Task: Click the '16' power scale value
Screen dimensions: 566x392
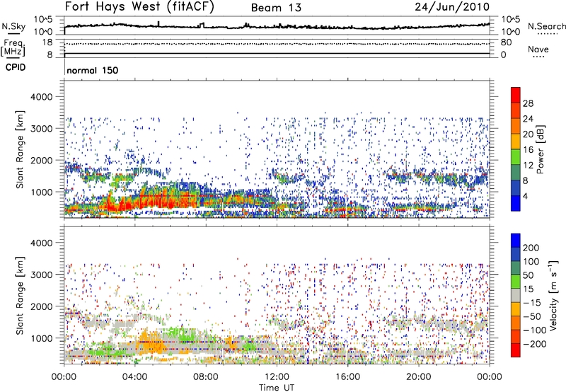Action: click(528, 150)
